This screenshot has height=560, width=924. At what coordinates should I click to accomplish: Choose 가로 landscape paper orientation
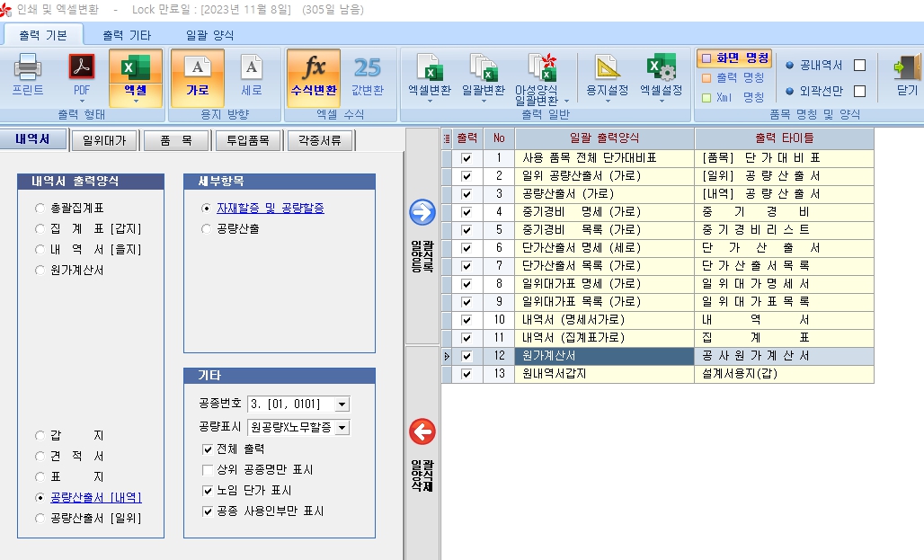tap(197, 70)
